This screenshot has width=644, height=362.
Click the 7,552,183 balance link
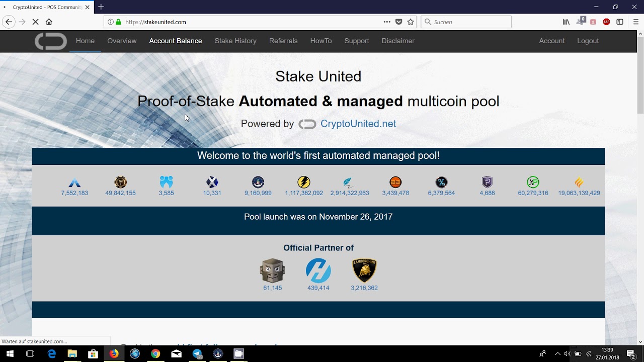74,193
